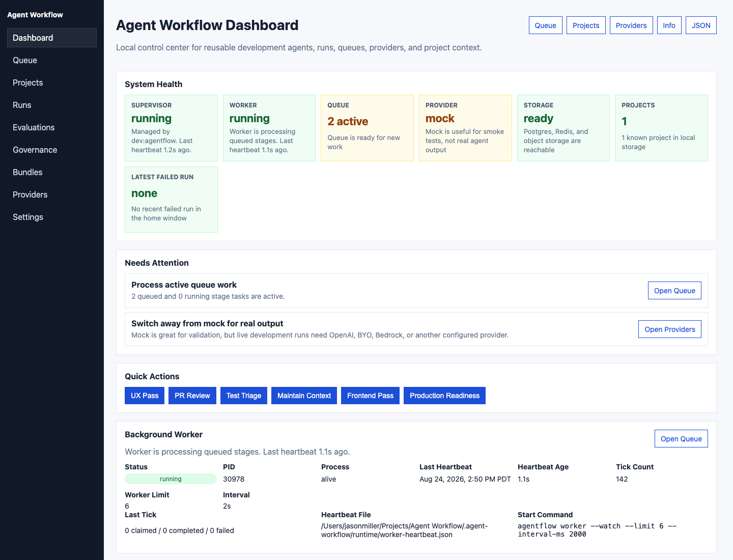The height and width of the screenshot is (560, 733).
Task: Open the Governance sidebar item
Action: coord(52,150)
